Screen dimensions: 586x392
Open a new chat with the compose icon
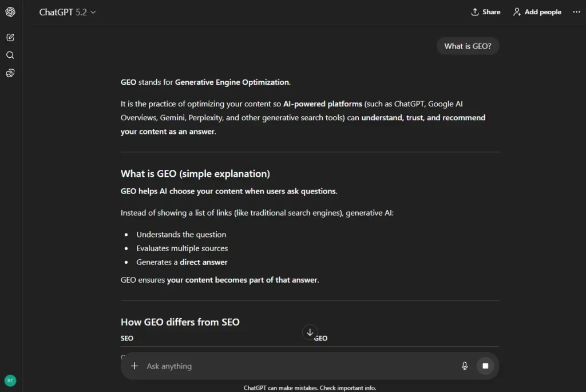(x=10, y=37)
